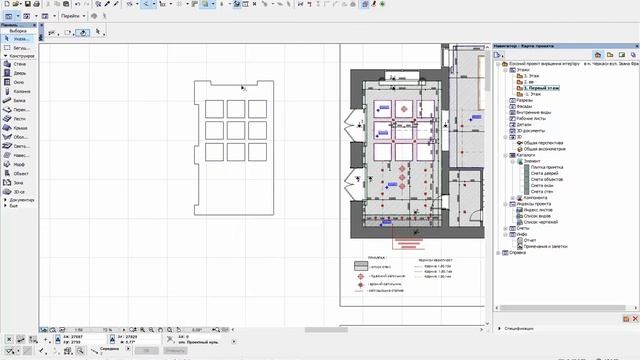Image resolution: width=640 pixels, height=360 pixels.
Task: Open Navigator Publisher Sets icon
Action: click(x=633, y=55)
